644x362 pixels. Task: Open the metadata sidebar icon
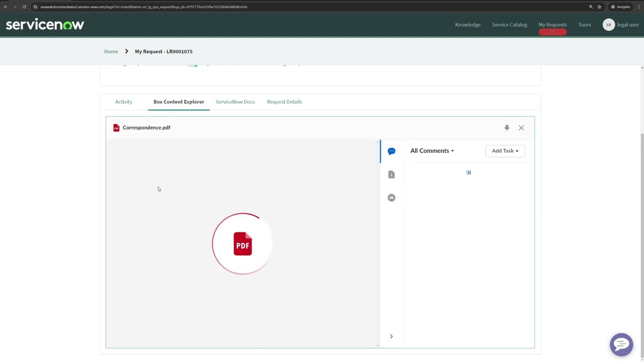click(391, 198)
